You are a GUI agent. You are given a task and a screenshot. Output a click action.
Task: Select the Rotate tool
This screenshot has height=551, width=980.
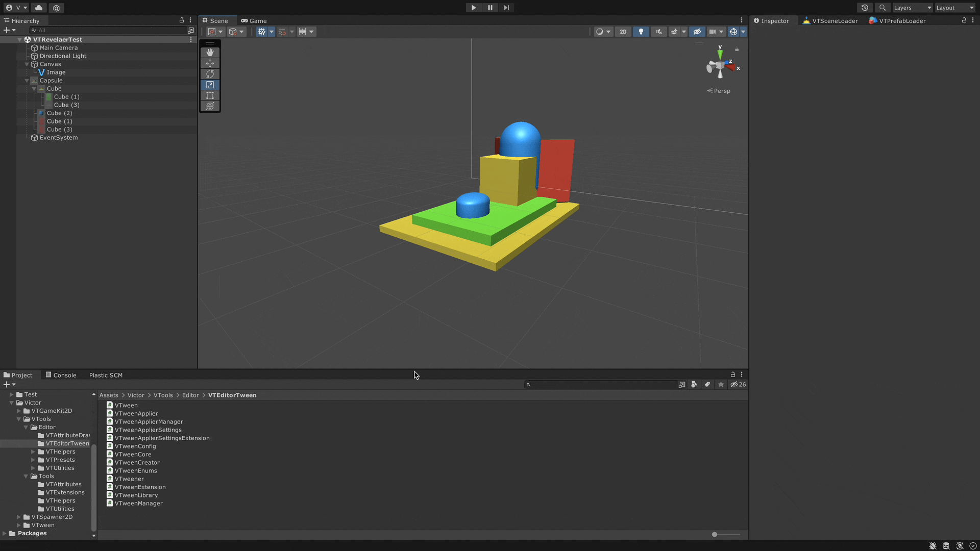coord(210,74)
